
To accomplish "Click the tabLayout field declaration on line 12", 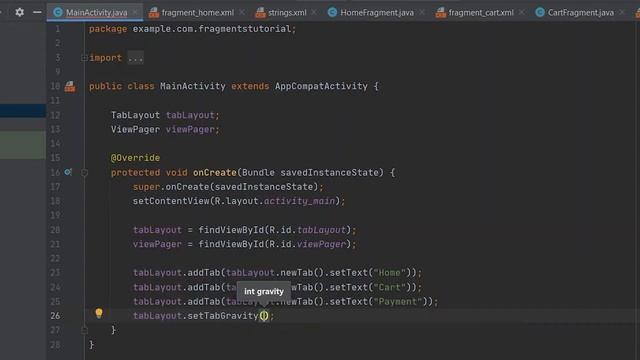I will (190, 115).
